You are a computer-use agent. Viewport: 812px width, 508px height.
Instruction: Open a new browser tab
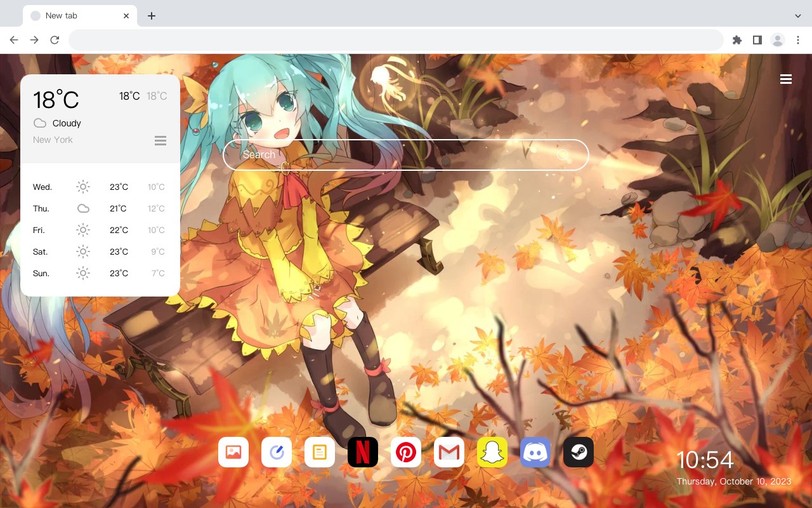point(151,16)
